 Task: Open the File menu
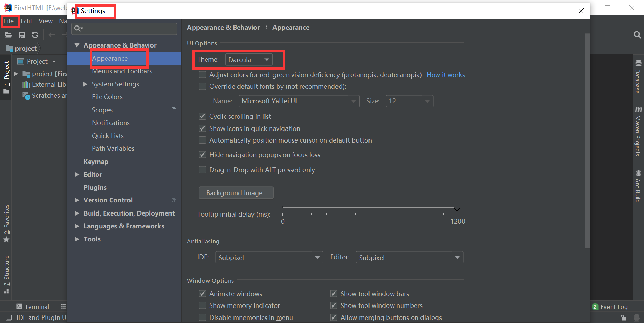9,21
